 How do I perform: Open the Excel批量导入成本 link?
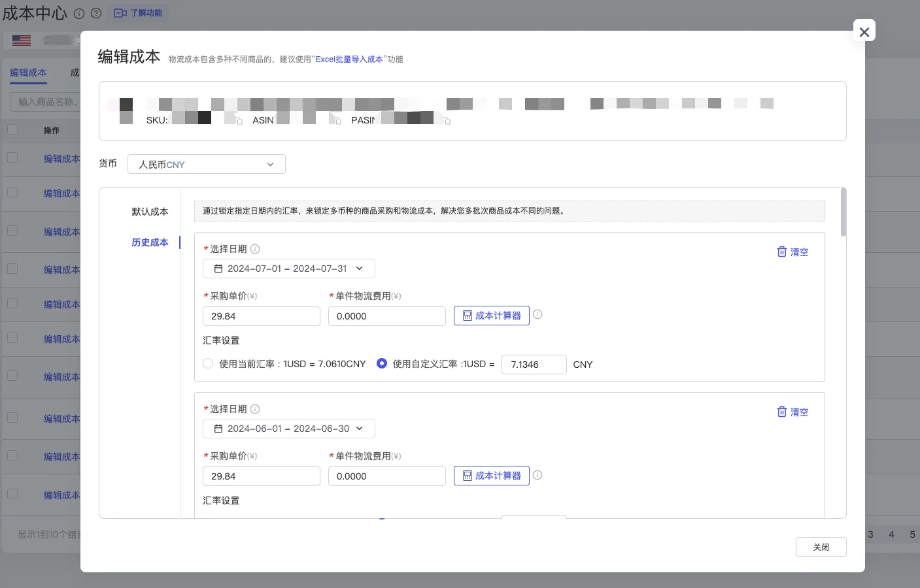(x=349, y=59)
